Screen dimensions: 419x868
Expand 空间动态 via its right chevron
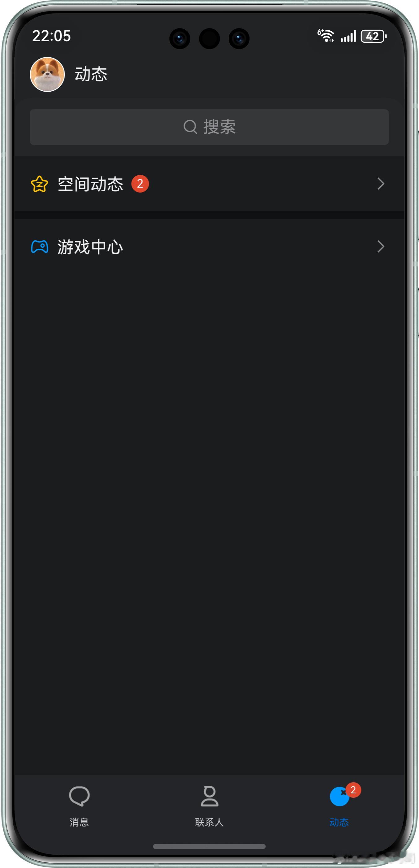pyautogui.click(x=381, y=184)
